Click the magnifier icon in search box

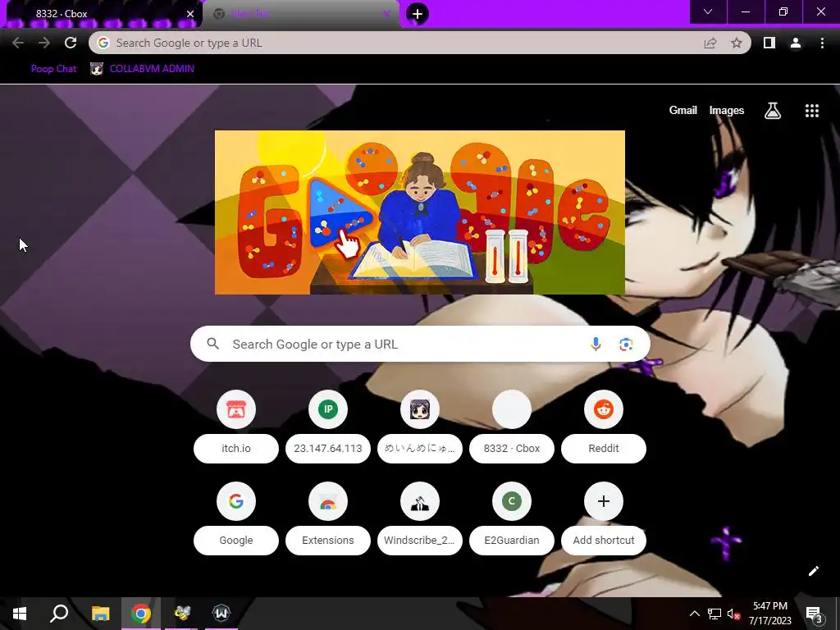coord(212,344)
